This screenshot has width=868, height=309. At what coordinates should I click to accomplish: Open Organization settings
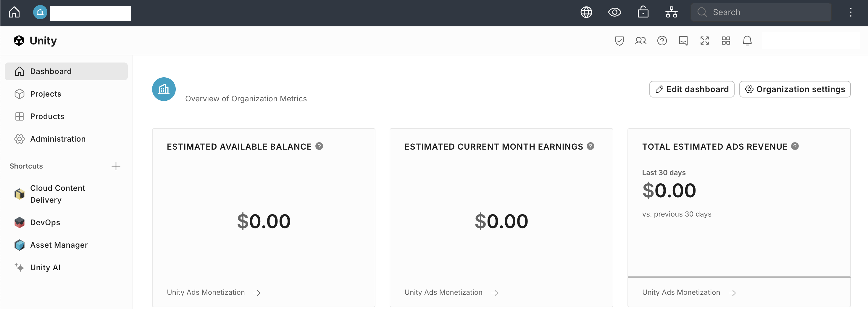point(795,89)
